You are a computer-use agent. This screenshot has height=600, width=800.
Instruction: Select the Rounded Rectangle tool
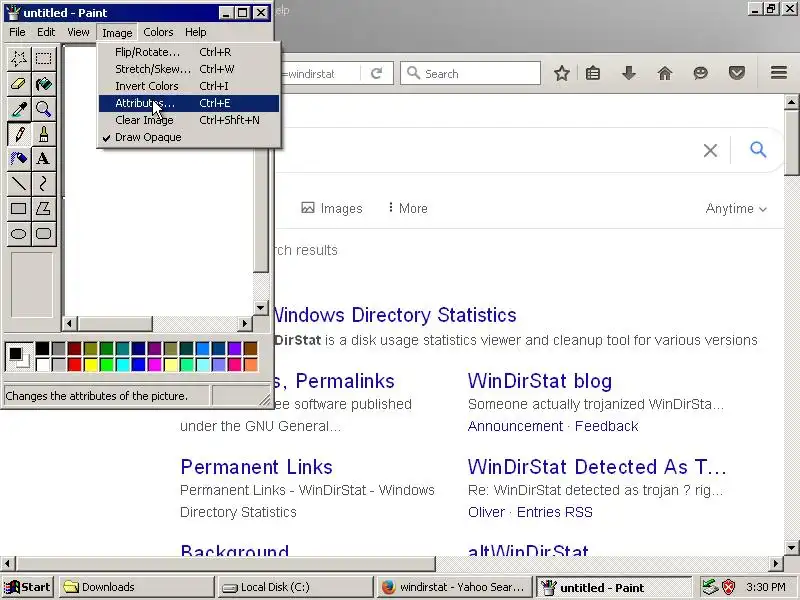point(43,234)
